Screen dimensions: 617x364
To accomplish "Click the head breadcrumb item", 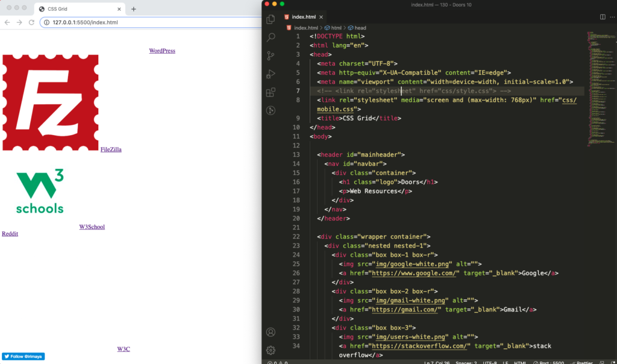I will click(x=360, y=28).
